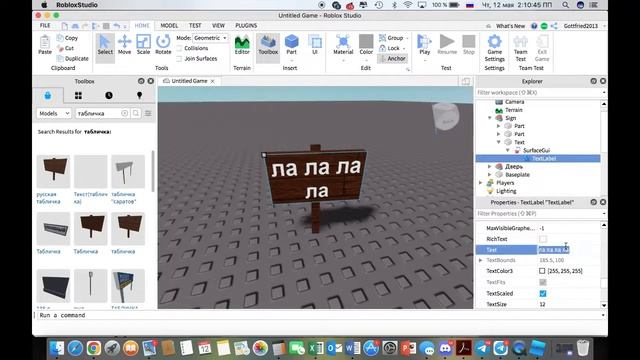The height and width of the screenshot is (360, 640).
Task: Collapse the SurfaceGui node
Action: [508, 150]
